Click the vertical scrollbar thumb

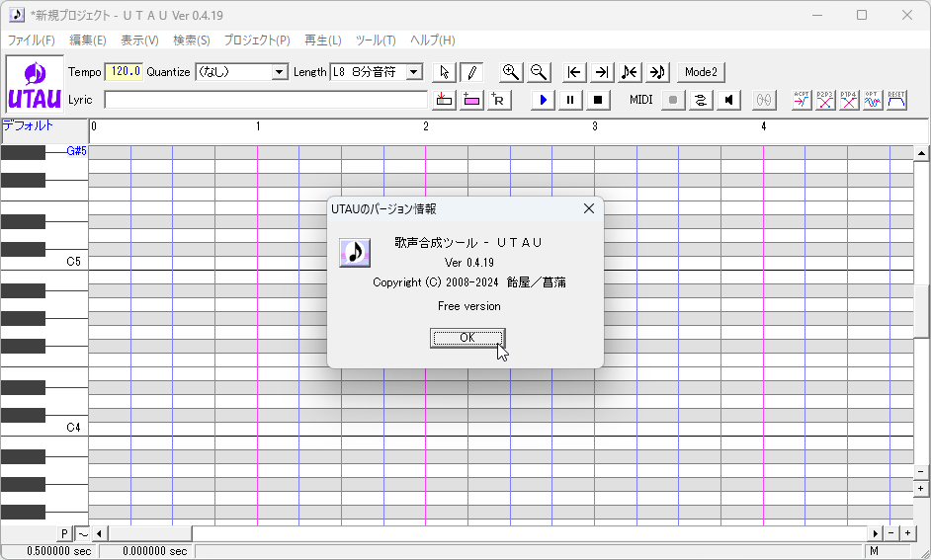[921, 310]
